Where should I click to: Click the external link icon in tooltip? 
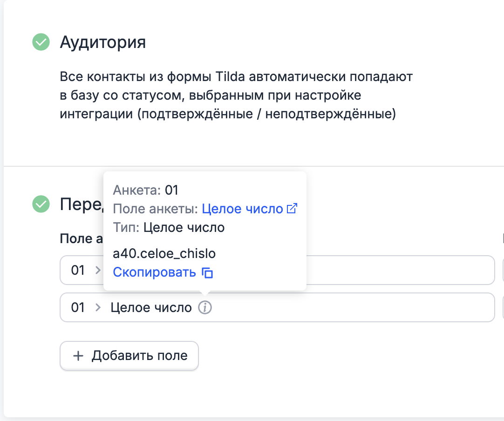click(x=292, y=209)
